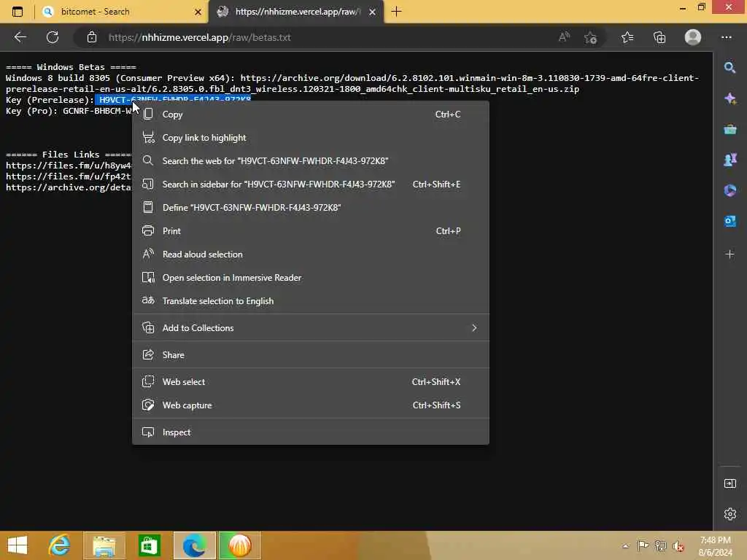Viewport: 747px width, 560px height.
Task: Hide the sidebar with the panel toggle icon
Action: [x=729, y=483]
